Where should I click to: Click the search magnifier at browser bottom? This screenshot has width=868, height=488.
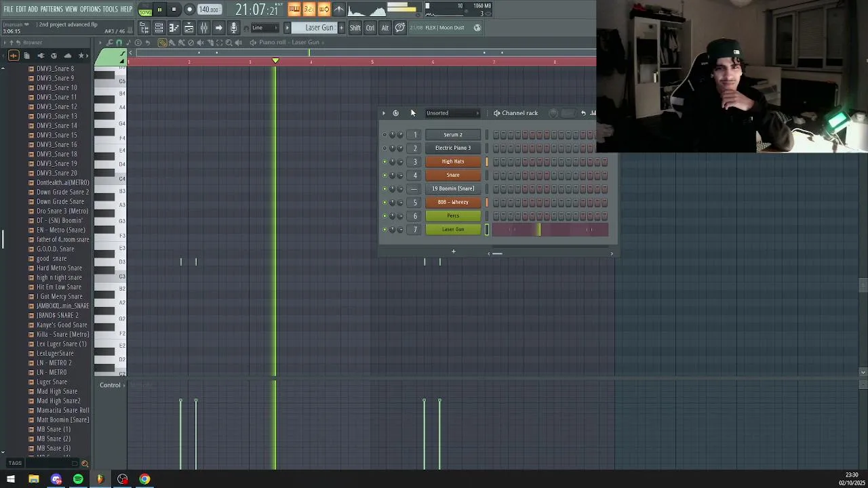click(85, 464)
